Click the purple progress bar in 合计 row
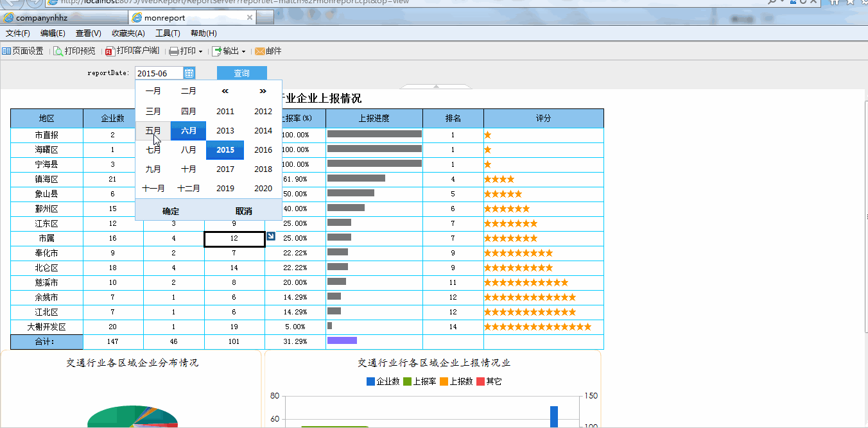The image size is (868, 428). click(x=342, y=340)
